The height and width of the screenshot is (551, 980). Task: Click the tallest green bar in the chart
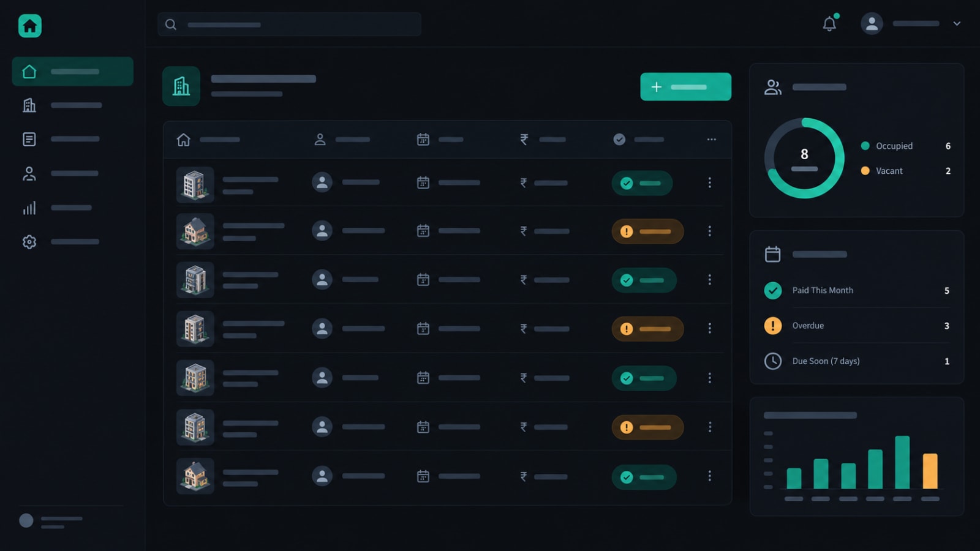[902, 462]
